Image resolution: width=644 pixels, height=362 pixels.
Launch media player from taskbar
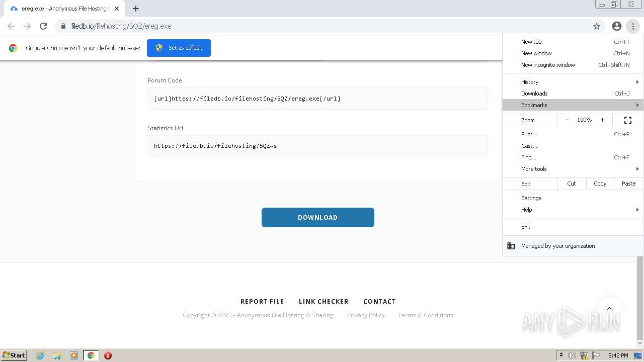tap(74, 355)
